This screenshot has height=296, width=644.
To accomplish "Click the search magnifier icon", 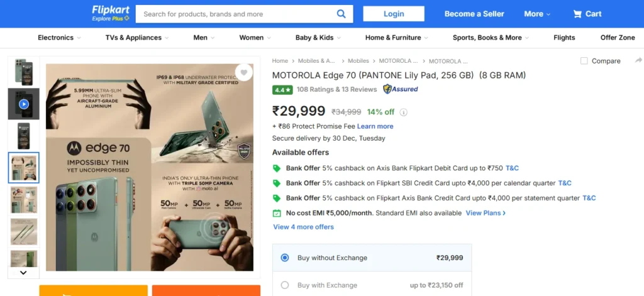I will coord(341,14).
